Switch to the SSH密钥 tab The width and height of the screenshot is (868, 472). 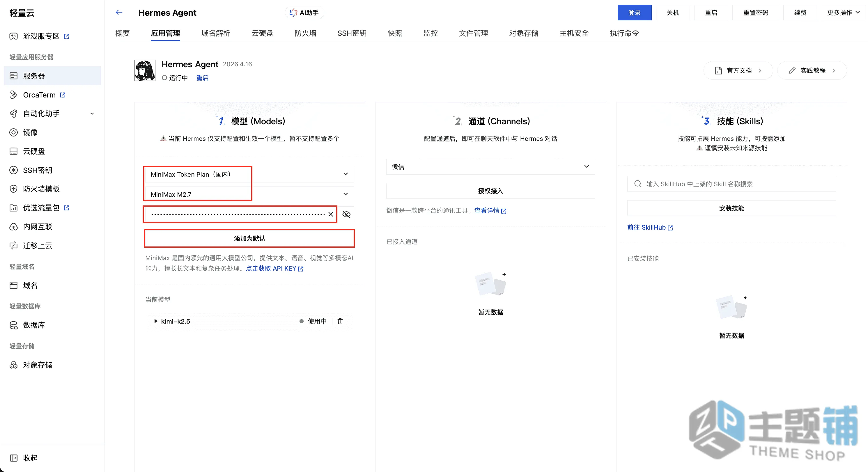pyautogui.click(x=352, y=33)
